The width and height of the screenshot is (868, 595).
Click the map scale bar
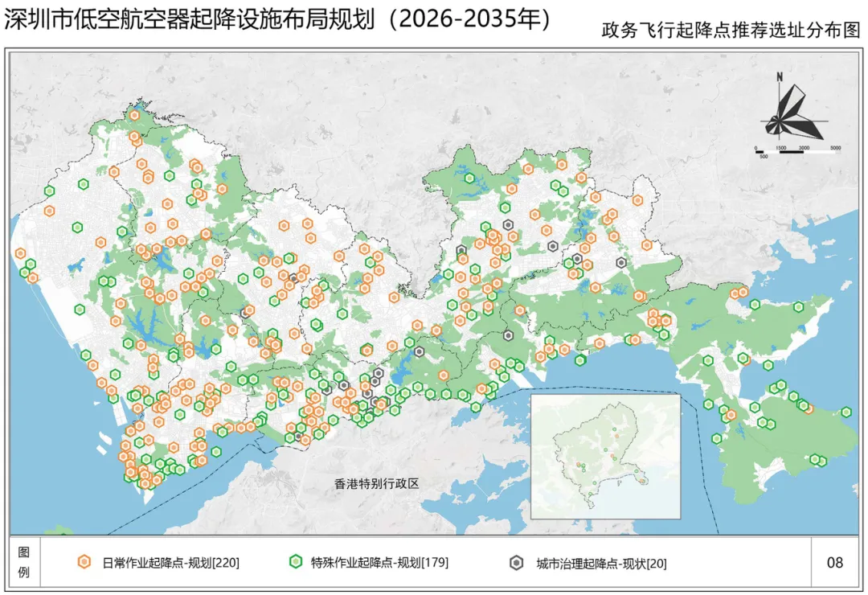point(798,150)
